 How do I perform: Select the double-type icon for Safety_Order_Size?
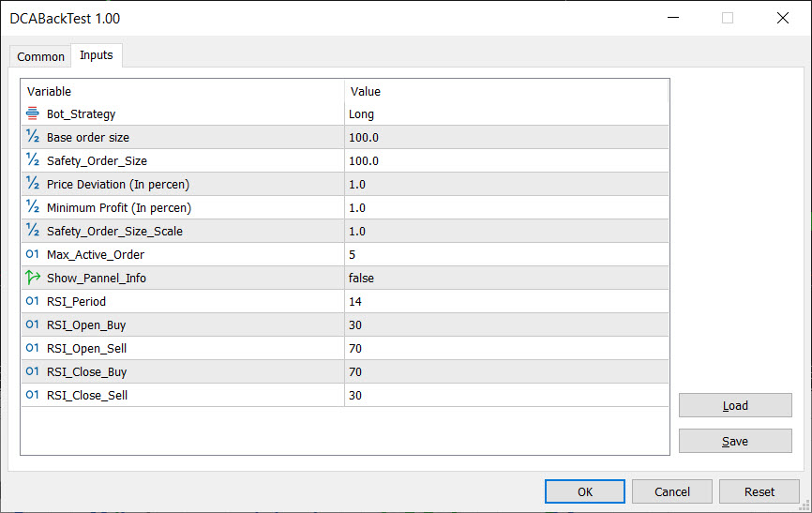click(32, 160)
